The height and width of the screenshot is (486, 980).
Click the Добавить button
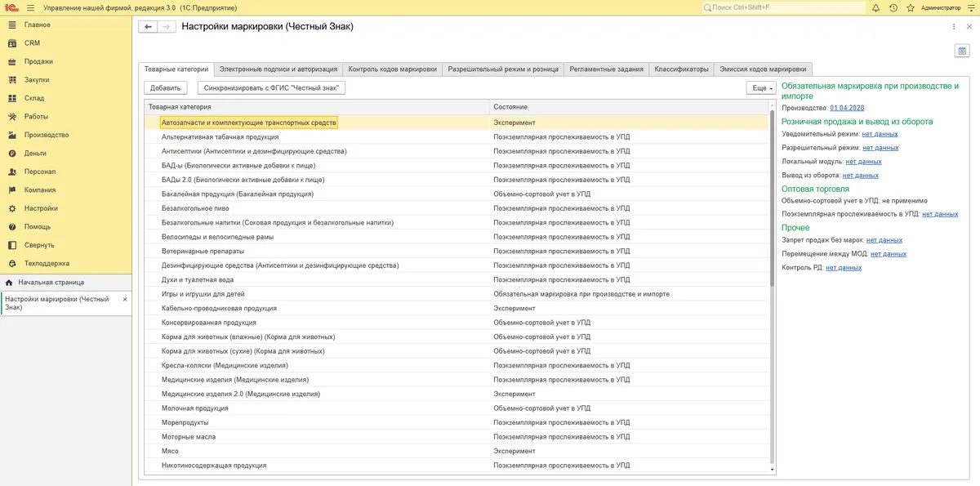(166, 87)
